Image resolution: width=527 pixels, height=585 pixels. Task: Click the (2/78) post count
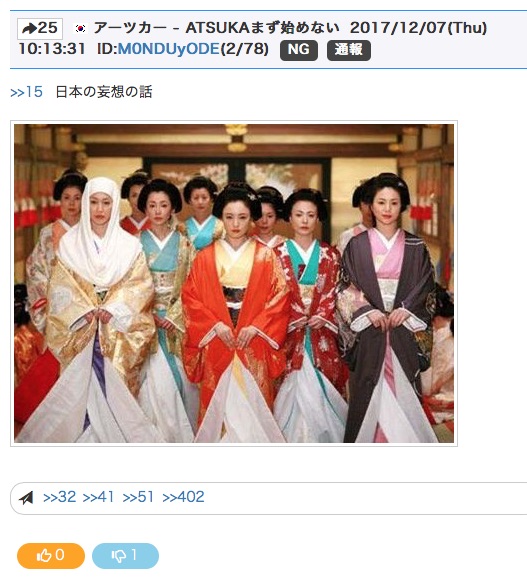(245, 49)
